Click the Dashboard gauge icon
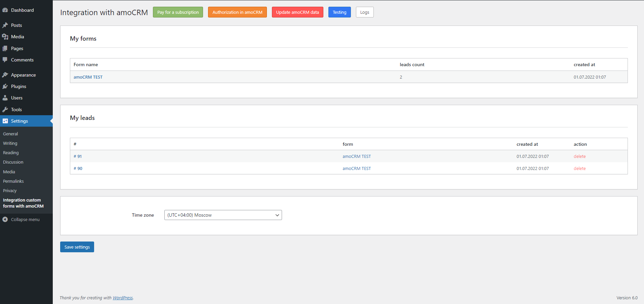 (x=5, y=10)
